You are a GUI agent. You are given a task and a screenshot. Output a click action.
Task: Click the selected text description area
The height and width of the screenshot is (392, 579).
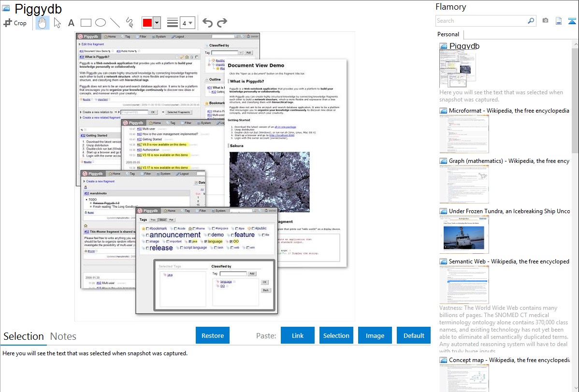coord(215,368)
